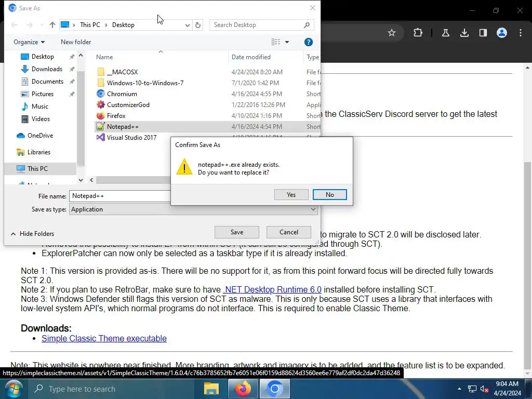532x399 pixels.
Task: Click the search magnifier icon
Action: pos(307,25)
